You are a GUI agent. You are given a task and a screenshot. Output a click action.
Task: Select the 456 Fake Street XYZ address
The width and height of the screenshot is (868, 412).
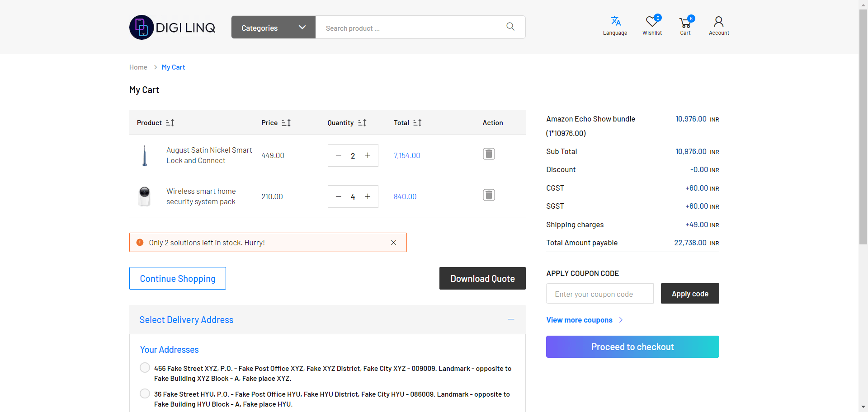(145, 368)
